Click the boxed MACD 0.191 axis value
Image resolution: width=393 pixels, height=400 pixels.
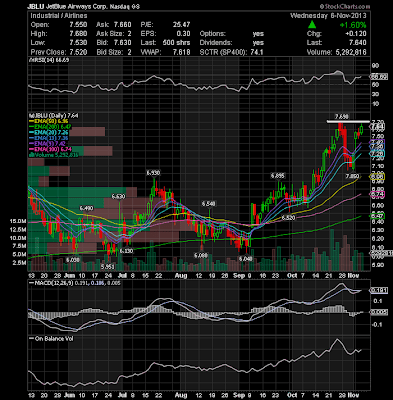pos(380,291)
